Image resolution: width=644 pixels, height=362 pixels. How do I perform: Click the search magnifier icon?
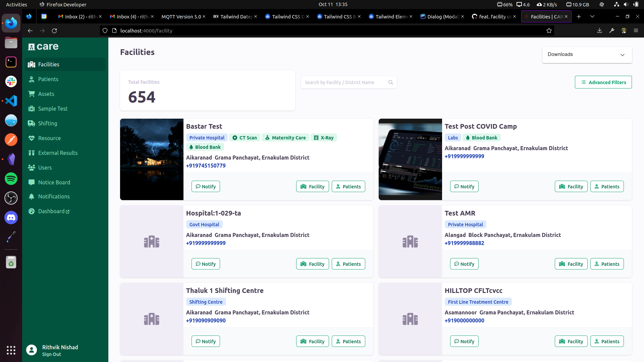click(391, 82)
